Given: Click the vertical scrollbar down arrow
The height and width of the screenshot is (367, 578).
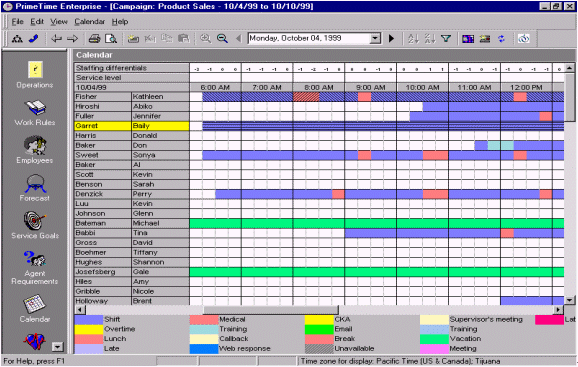Looking at the screenshot, I should pyautogui.click(x=570, y=300).
